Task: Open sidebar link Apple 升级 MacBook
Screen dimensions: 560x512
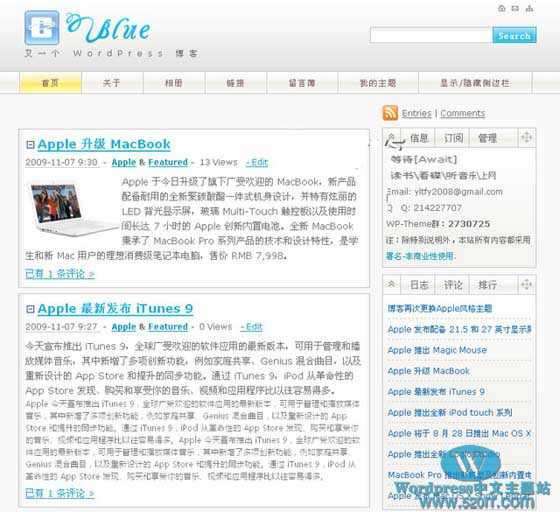Action: (429, 371)
